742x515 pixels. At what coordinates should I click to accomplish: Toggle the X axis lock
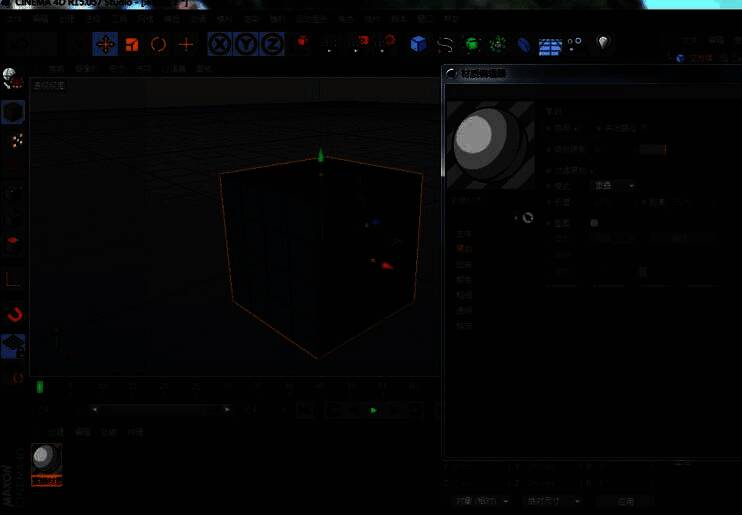pyautogui.click(x=219, y=44)
